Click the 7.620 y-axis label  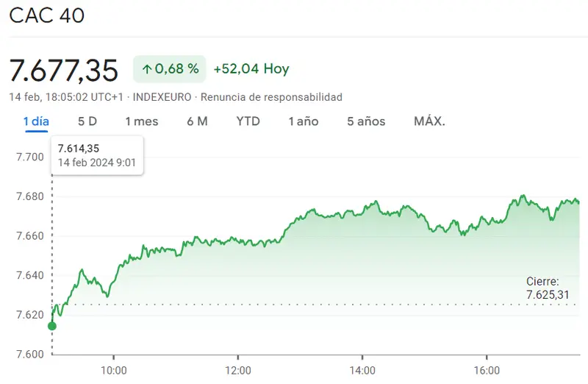[30, 315]
